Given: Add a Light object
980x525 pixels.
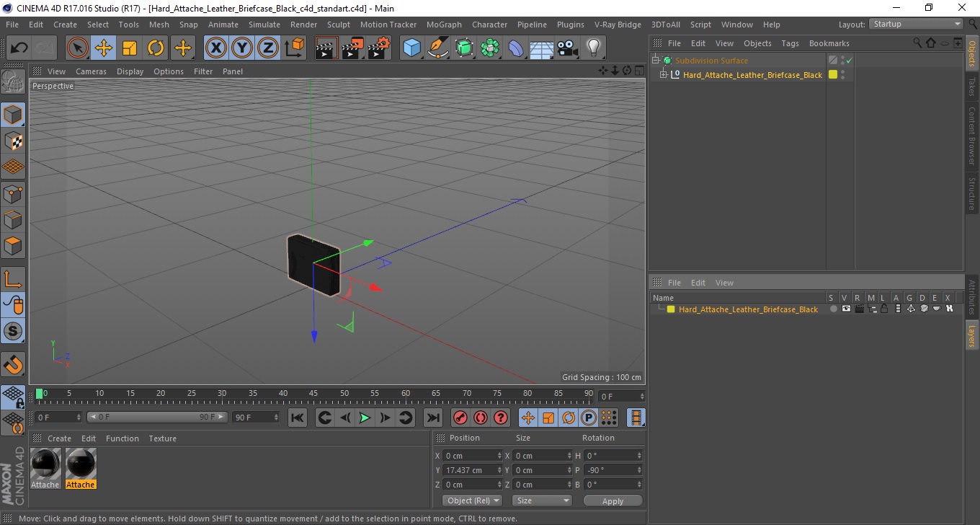Looking at the screenshot, I should (x=593, y=48).
